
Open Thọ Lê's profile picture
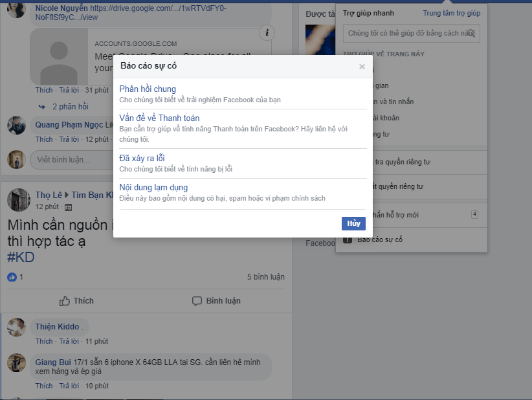[x=19, y=200]
